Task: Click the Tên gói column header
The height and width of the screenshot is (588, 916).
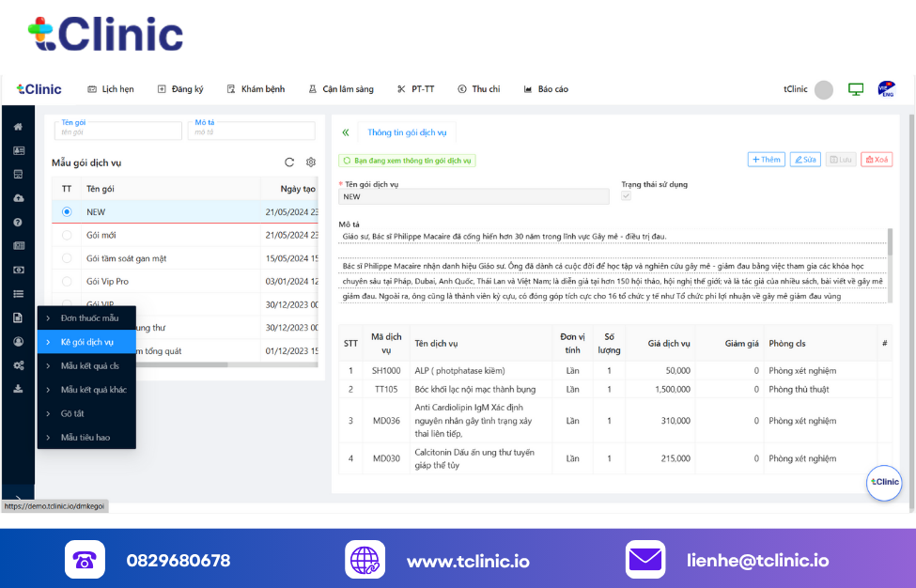Action: tap(101, 189)
